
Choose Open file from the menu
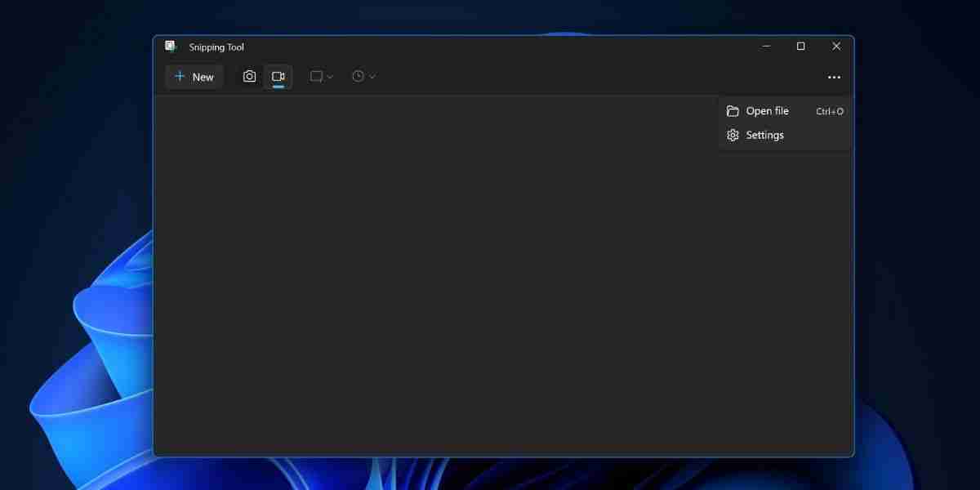point(768,110)
